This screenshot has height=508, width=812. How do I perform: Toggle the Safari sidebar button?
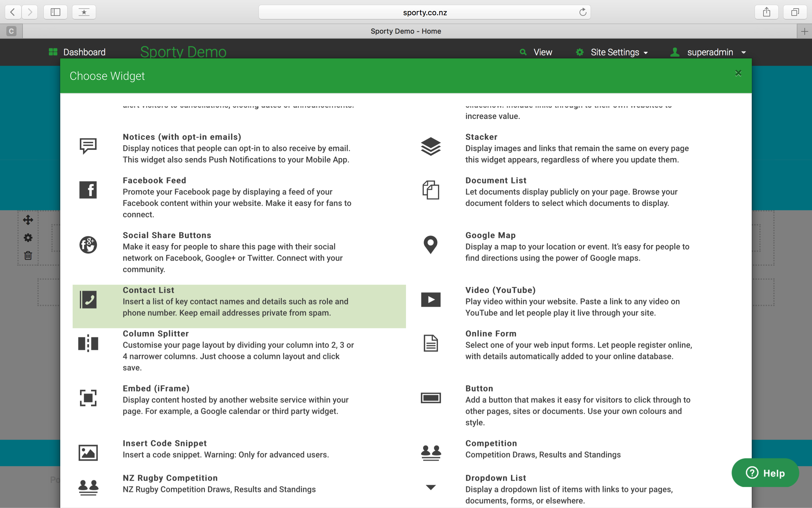click(x=56, y=12)
